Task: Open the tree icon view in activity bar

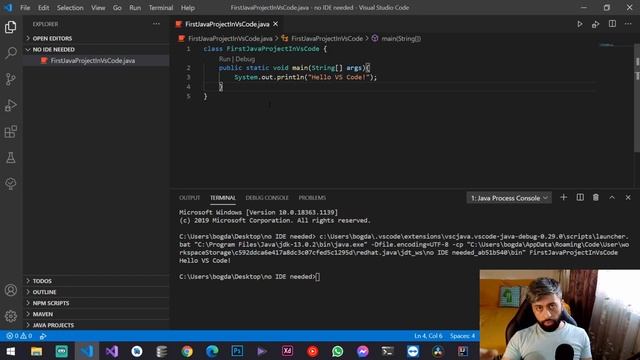Action: [11, 184]
